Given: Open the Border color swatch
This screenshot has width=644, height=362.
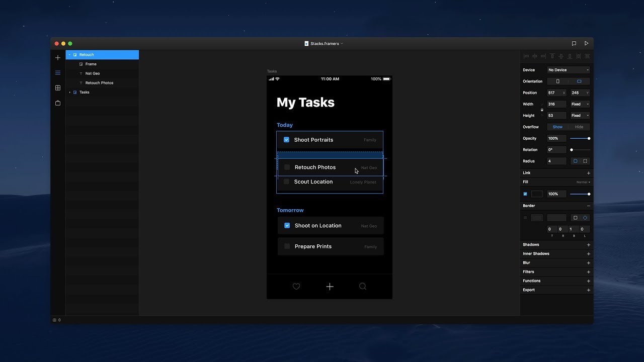Looking at the screenshot, I should (537, 218).
